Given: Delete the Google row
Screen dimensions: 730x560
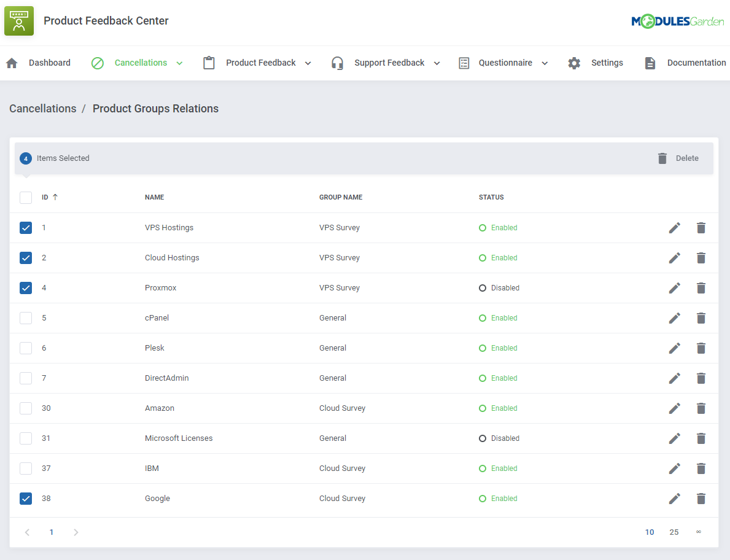Looking at the screenshot, I should pos(701,499).
